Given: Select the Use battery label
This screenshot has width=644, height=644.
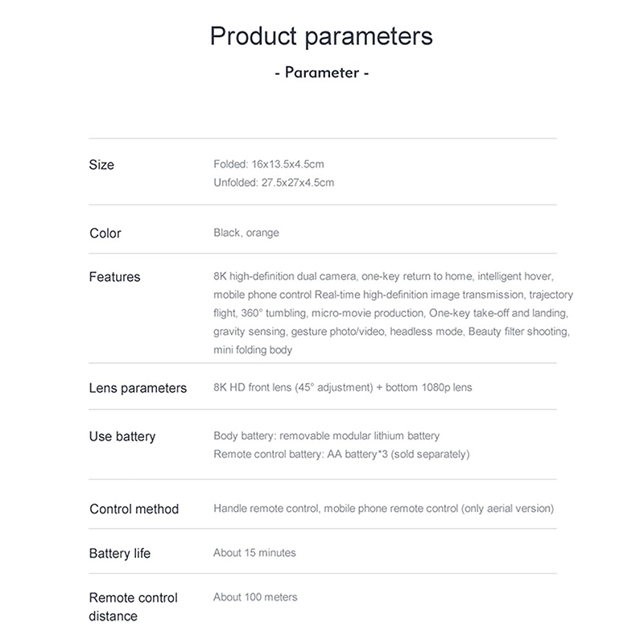Looking at the screenshot, I should pyautogui.click(x=122, y=437).
